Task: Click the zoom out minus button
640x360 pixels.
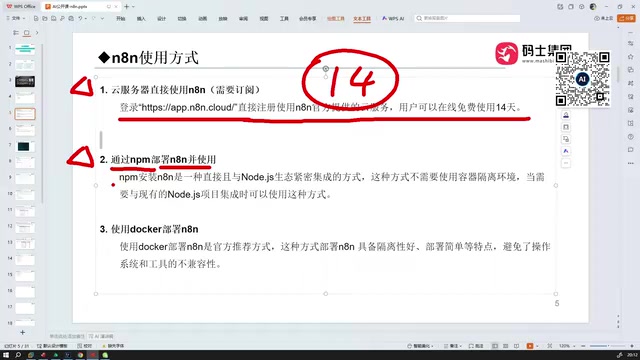Action: 583,346
